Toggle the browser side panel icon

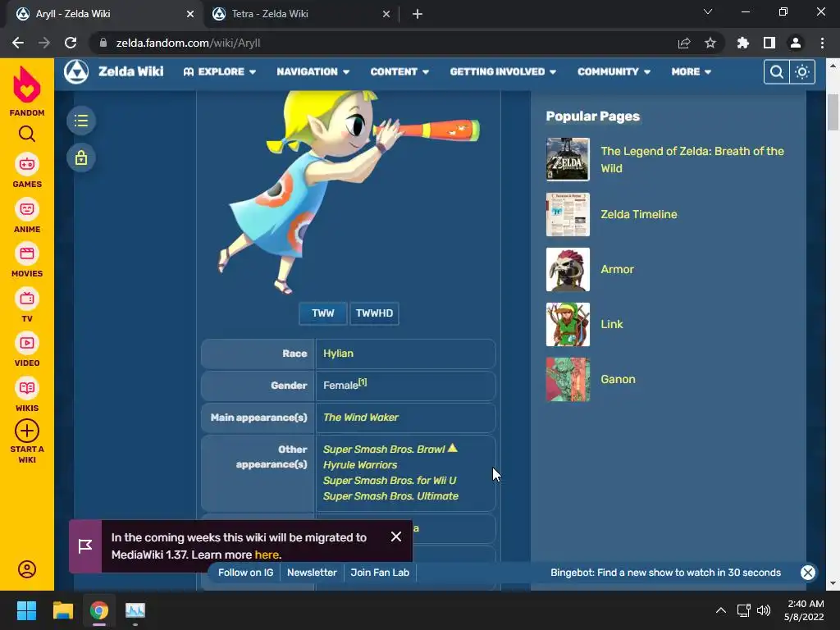769,43
